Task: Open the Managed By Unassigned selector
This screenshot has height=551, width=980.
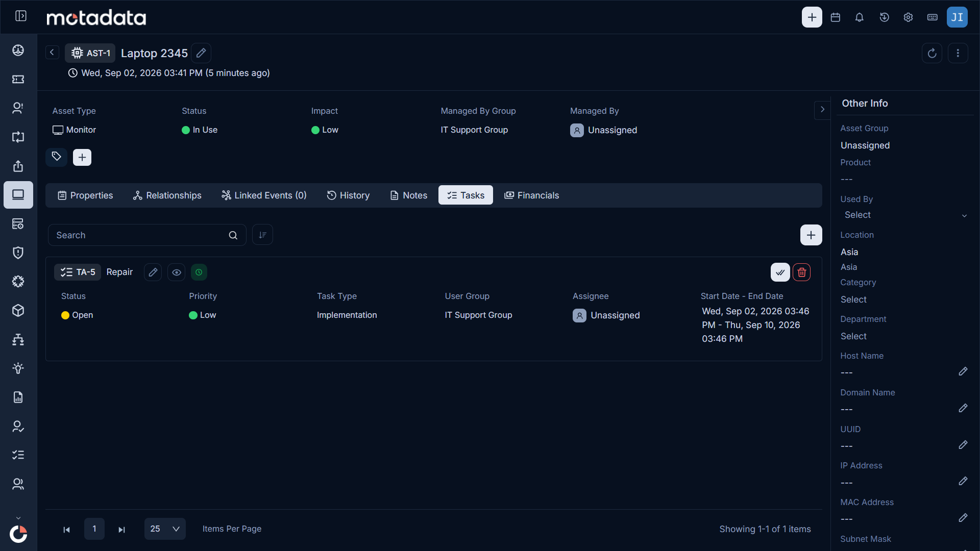Action: (604, 130)
